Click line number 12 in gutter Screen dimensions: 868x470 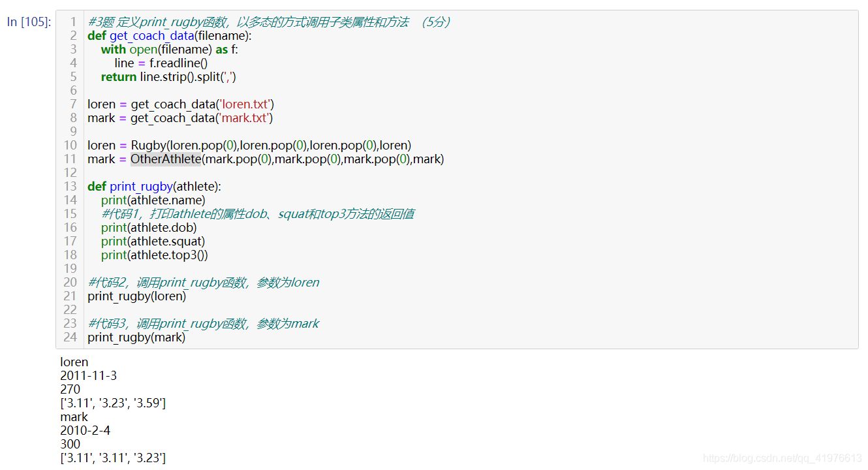tap(70, 172)
